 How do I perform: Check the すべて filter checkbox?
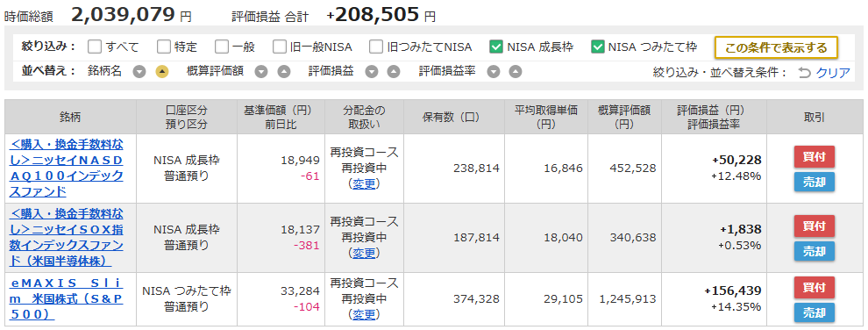click(95, 47)
